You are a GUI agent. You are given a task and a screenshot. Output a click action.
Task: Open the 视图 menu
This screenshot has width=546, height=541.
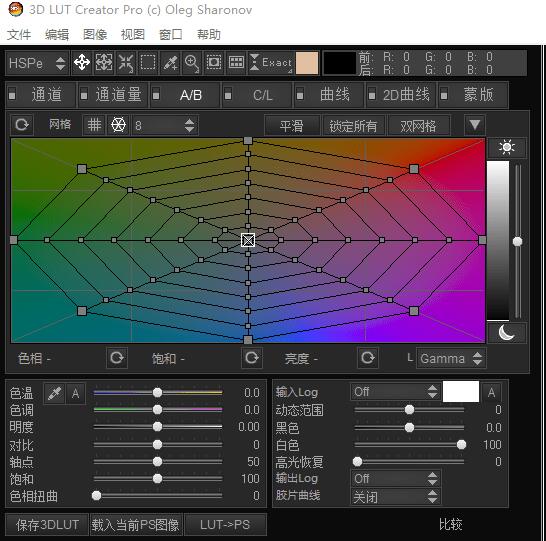133,35
